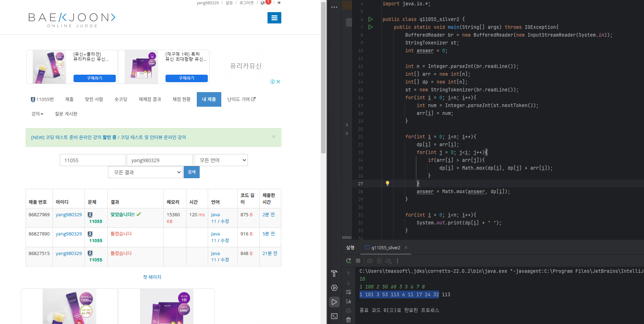The width and height of the screenshot is (644, 324).
Task: Open the 채점 현황 tab
Action: pyautogui.click(x=182, y=99)
